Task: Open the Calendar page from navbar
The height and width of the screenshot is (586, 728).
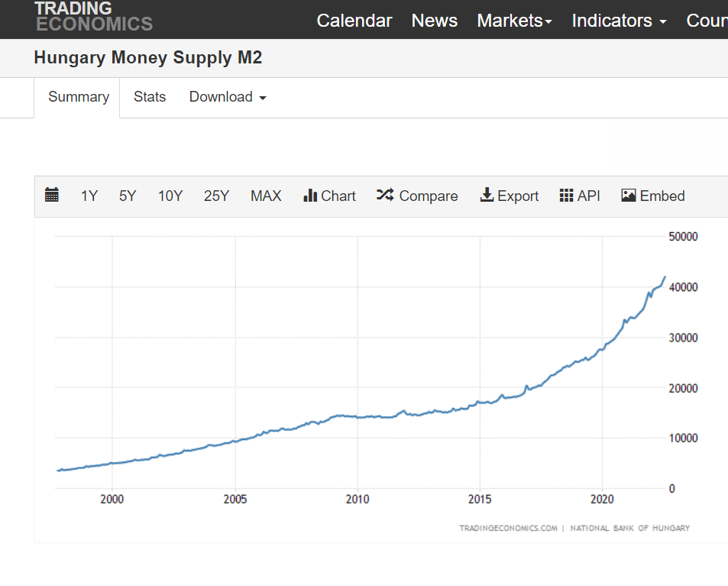Action: [x=354, y=21]
